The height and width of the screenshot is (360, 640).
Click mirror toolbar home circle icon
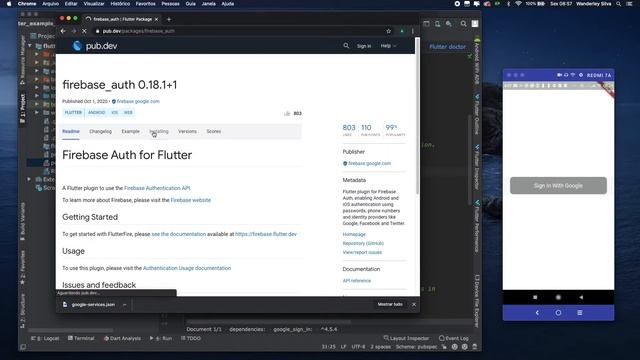(x=558, y=313)
